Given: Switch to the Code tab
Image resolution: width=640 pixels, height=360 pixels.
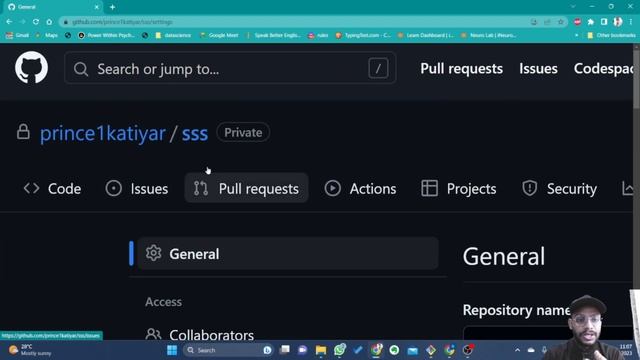Looking at the screenshot, I should [52, 189].
